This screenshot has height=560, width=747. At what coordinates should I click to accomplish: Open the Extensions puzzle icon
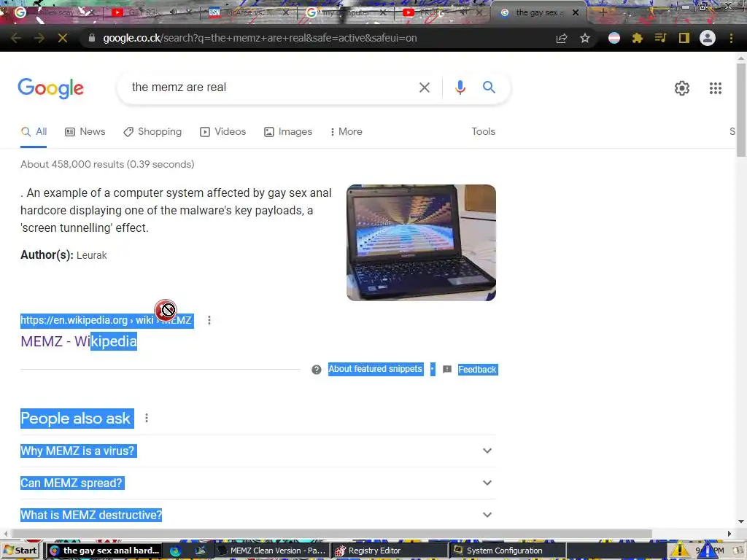pos(638,38)
